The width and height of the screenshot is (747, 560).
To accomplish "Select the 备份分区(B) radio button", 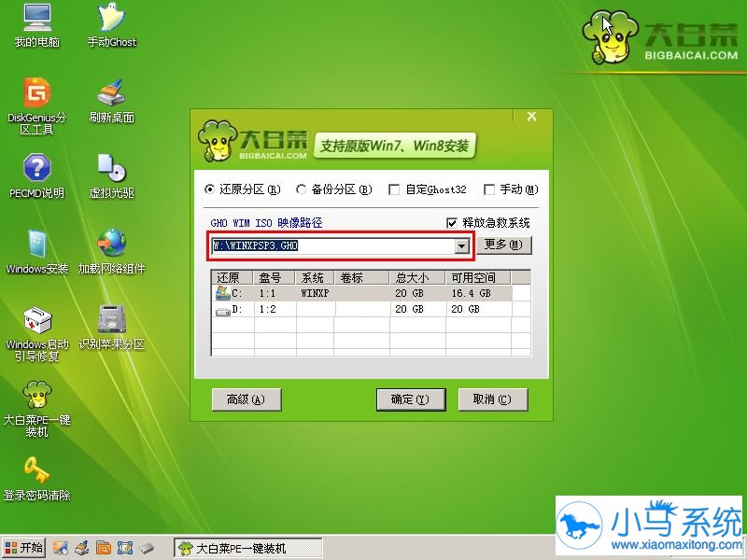I will tap(301, 189).
